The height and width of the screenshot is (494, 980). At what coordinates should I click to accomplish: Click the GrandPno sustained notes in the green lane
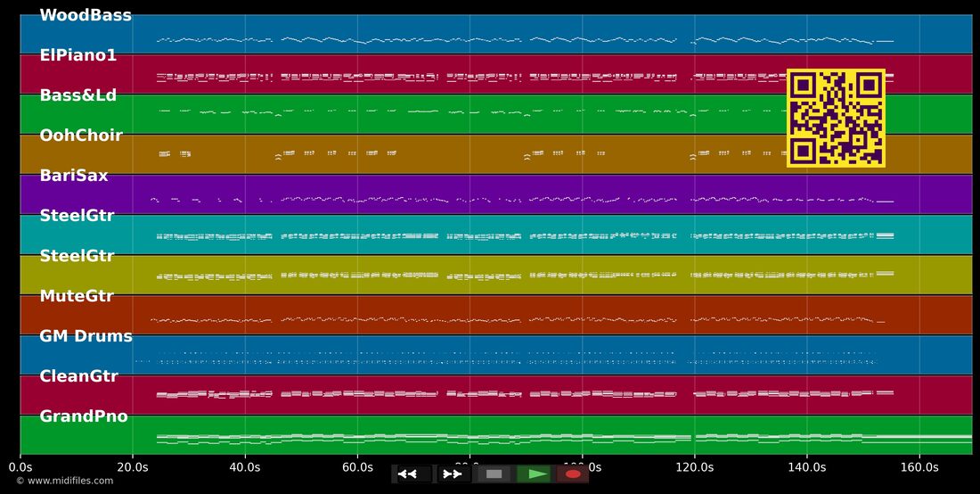[564, 439]
